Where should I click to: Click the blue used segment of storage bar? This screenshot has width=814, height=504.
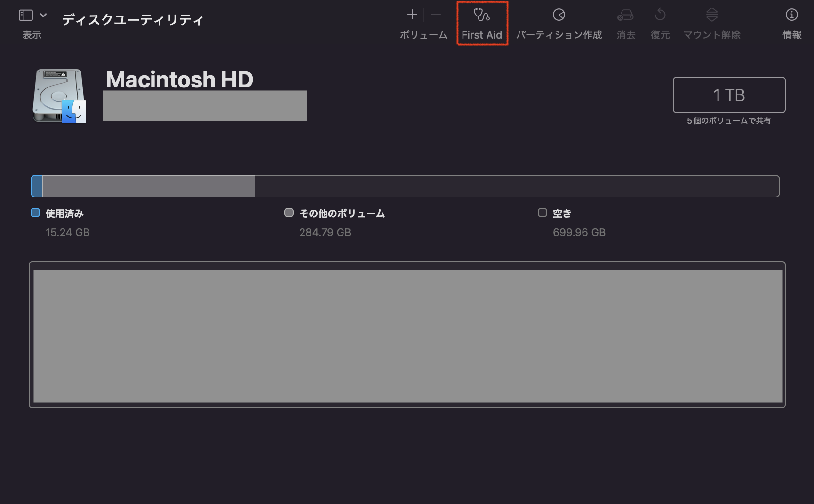click(37, 186)
